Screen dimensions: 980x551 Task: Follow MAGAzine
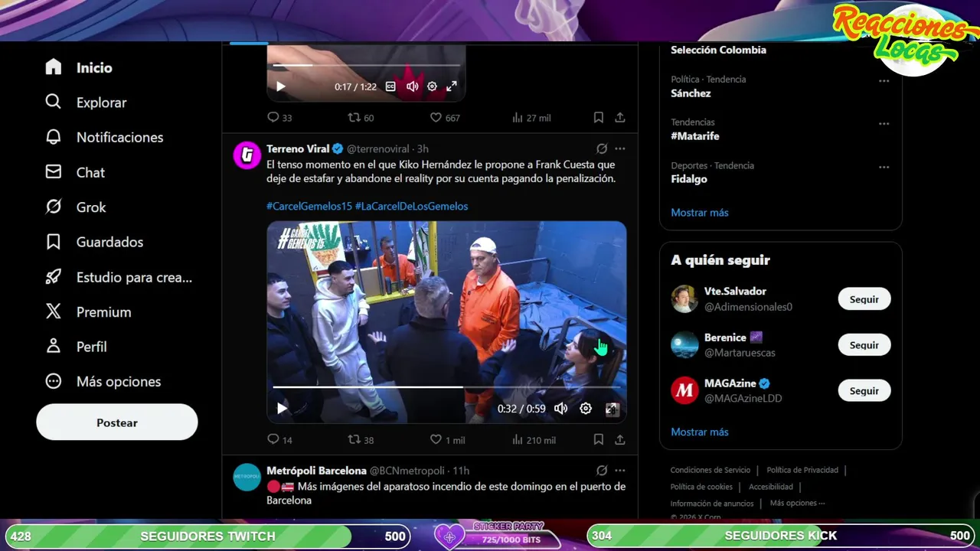(x=864, y=391)
